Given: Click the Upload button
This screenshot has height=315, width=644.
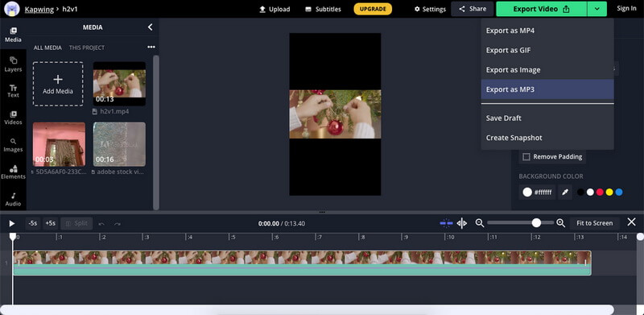Looking at the screenshot, I should point(275,9).
